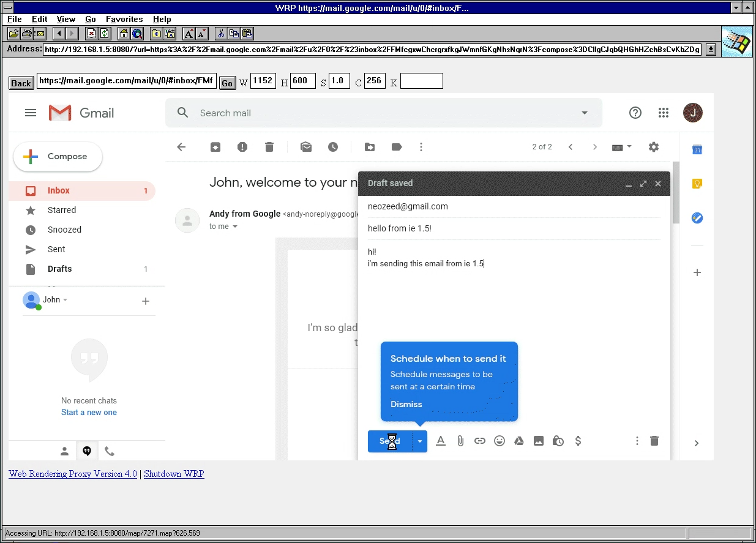Screen dimensions: 756x543
Task: Click the WRP Go button
Action: (227, 83)
